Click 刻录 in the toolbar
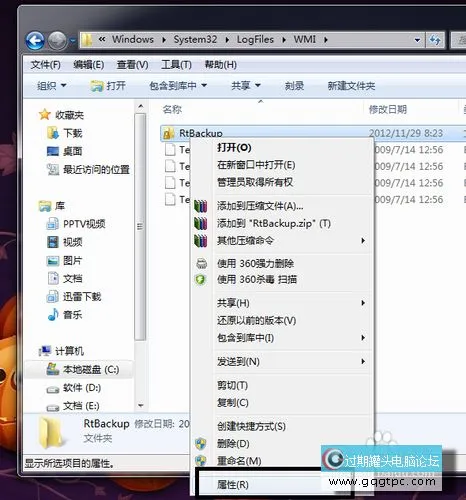This screenshot has height=500, width=466. pos(294,86)
